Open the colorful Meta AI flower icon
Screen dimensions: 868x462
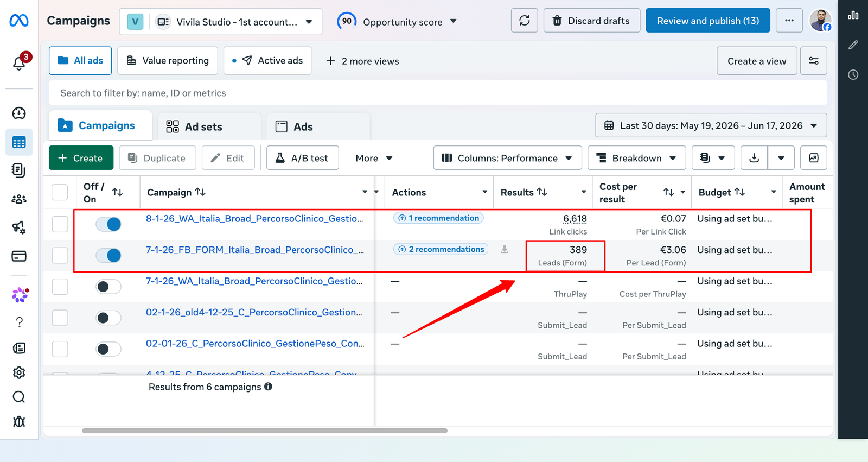(20, 295)
